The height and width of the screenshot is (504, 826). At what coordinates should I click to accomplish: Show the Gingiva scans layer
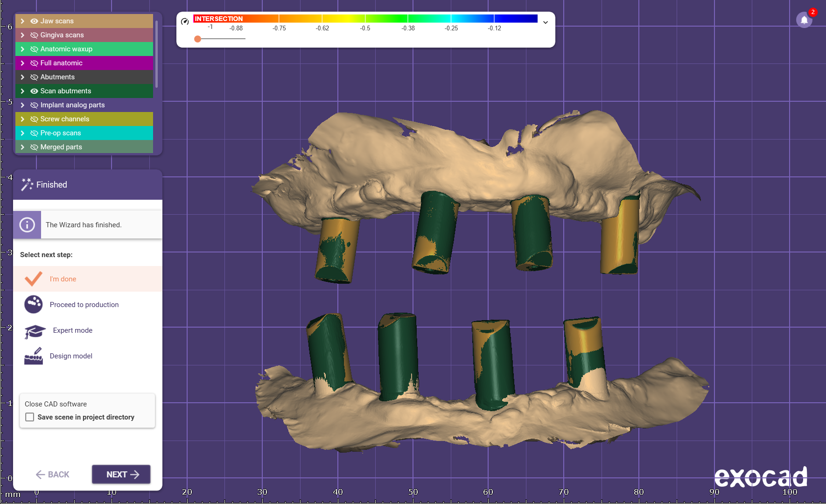(34, 35)
